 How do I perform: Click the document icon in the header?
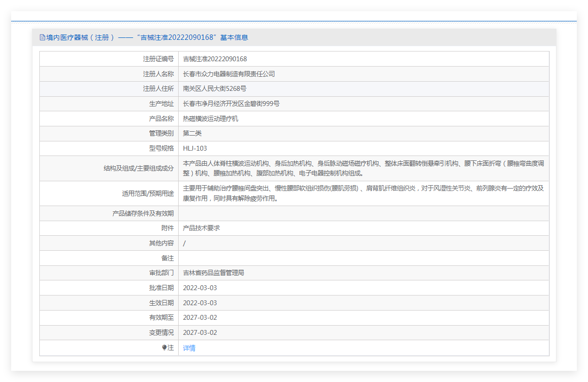[x=42, y=37]
